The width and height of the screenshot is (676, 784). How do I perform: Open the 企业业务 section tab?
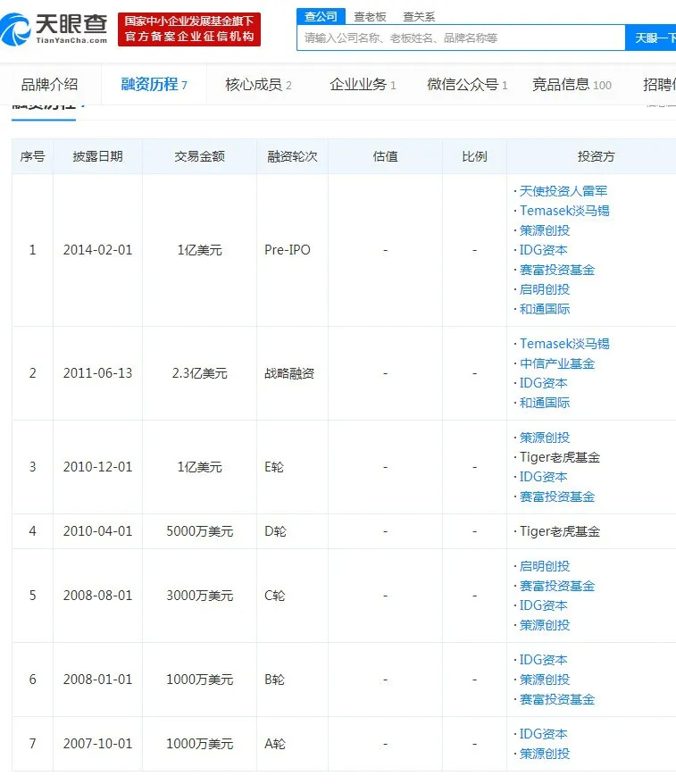[363, 85]
